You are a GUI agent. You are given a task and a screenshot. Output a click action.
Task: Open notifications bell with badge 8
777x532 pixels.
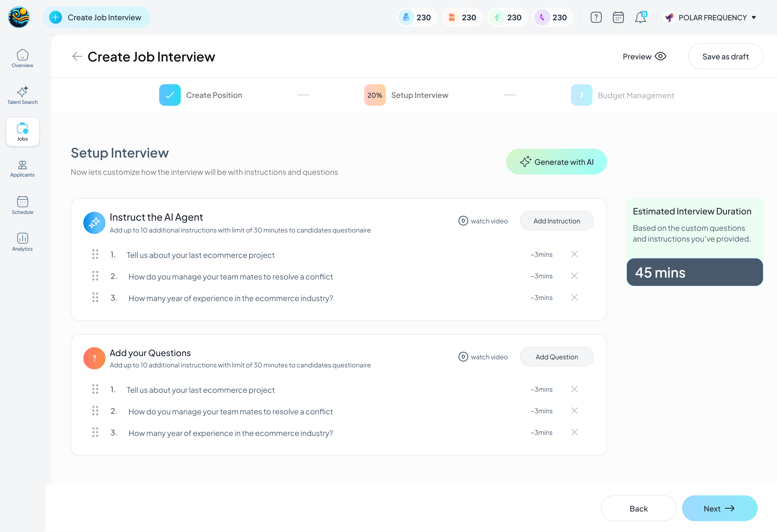[x=640, y=17]
